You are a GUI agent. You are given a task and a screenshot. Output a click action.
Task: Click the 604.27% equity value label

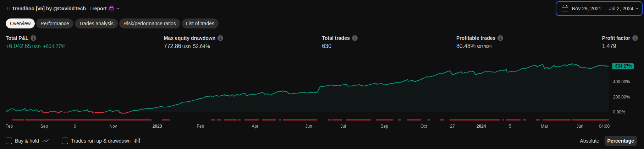[x=623, y=66]
